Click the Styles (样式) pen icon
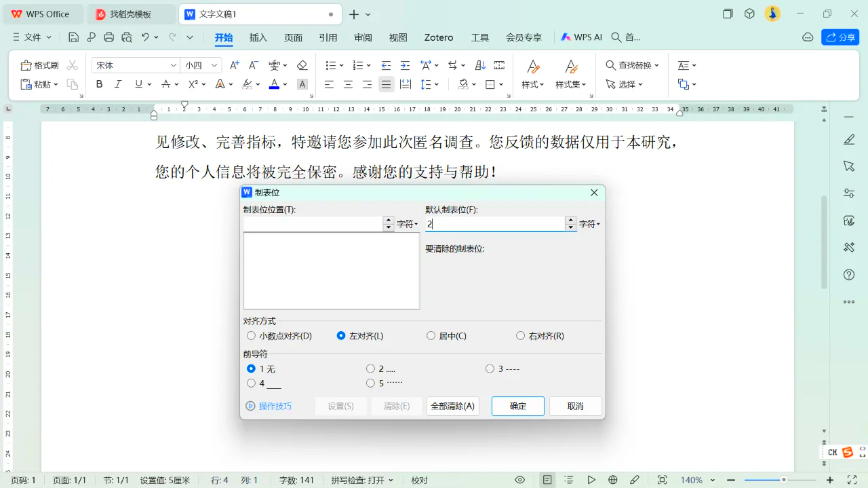Viewport: 868px width, 488px height. tap(533, 66)
